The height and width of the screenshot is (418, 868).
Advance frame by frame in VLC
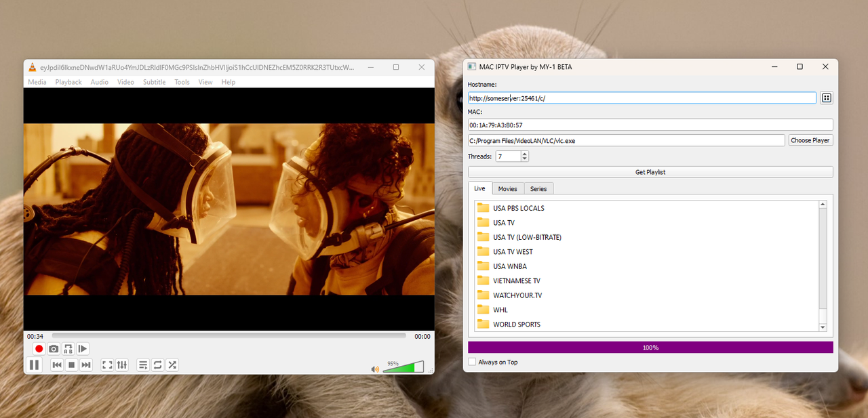(x=83, y=349)
